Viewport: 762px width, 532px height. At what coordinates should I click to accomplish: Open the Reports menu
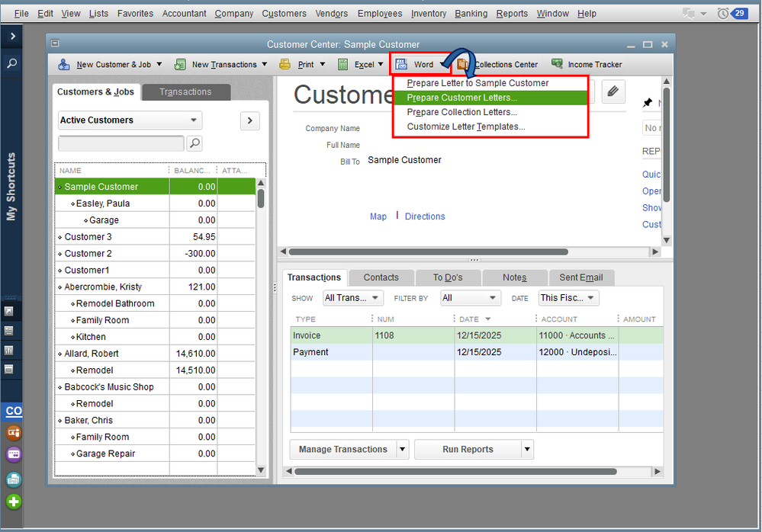tap(512, 14)
